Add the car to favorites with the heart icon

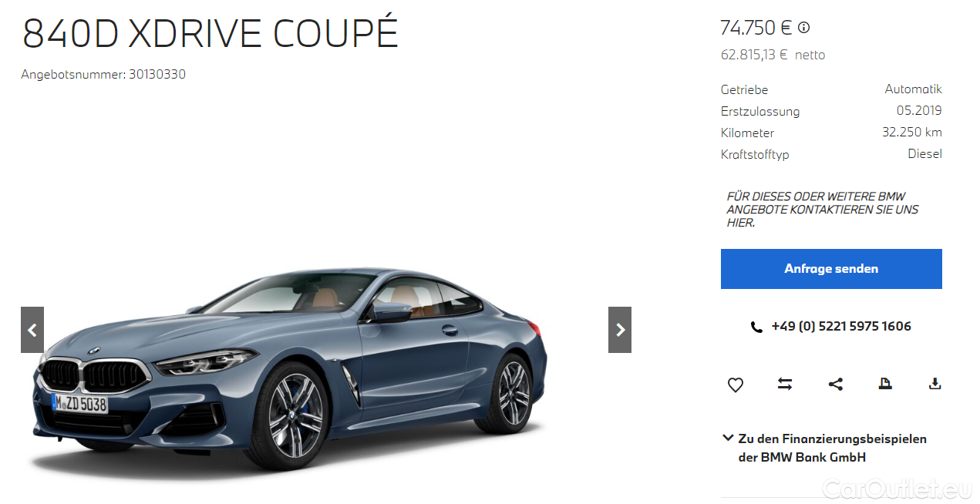[736, 384]
